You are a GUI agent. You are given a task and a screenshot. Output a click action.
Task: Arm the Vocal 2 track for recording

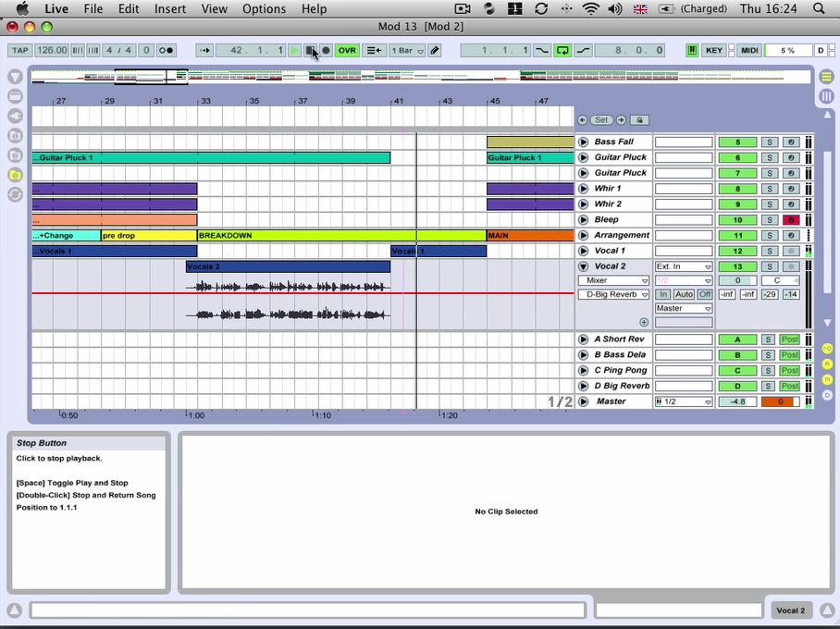pos(791,266)
